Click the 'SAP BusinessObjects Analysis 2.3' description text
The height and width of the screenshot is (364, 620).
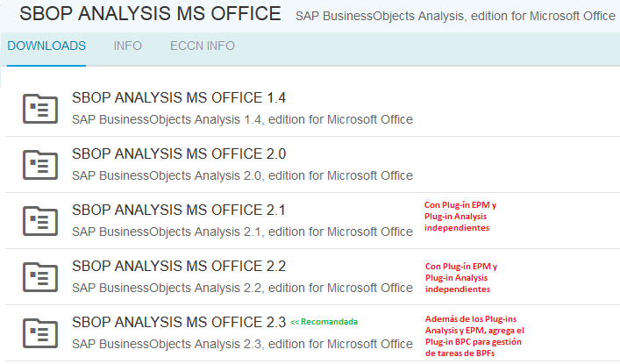(242, 344)
